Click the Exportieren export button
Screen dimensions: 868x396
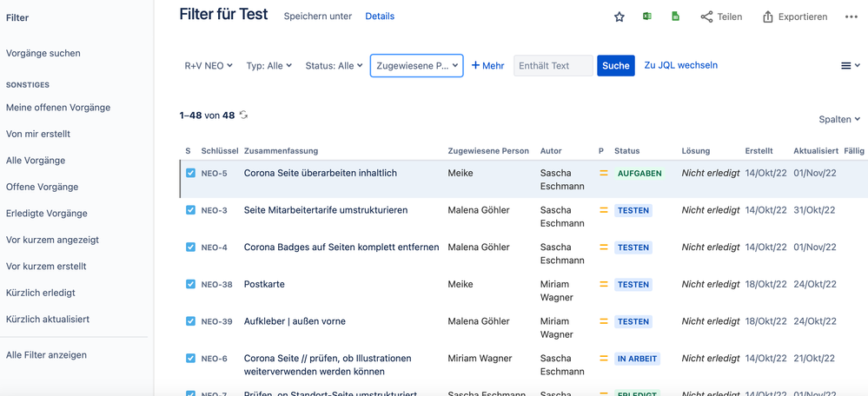coord(794,16)
